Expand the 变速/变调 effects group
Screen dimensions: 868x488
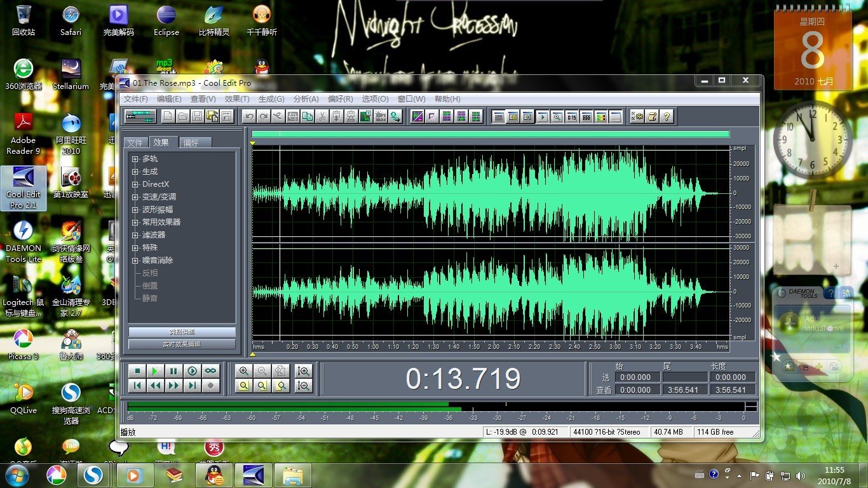click(135, 197)
